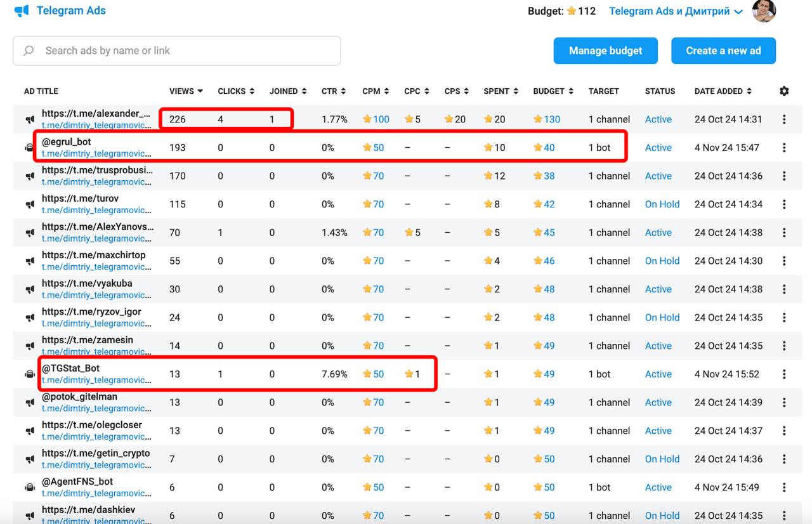The width and height of the screenshot is (812, 524).
Task: Sort the table by Budget column
Action: [x=553, y=91]
